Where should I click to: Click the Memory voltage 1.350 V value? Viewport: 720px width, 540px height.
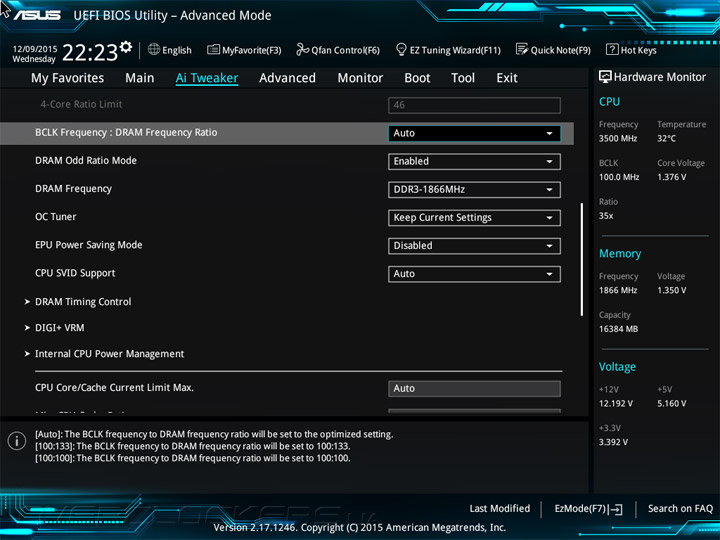click(x=671, y=290)
